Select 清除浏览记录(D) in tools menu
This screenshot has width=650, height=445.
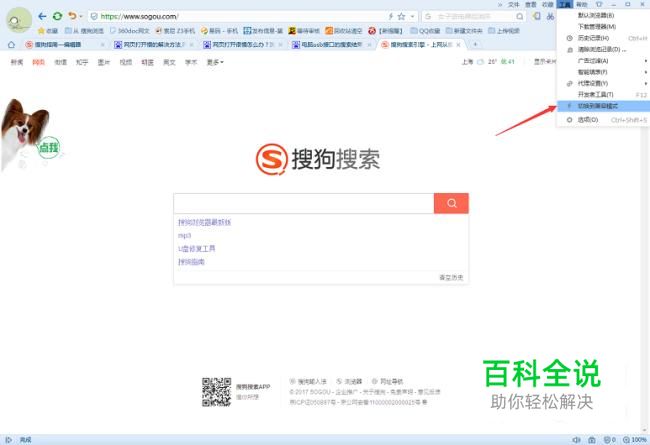click(x=603, y=49)
